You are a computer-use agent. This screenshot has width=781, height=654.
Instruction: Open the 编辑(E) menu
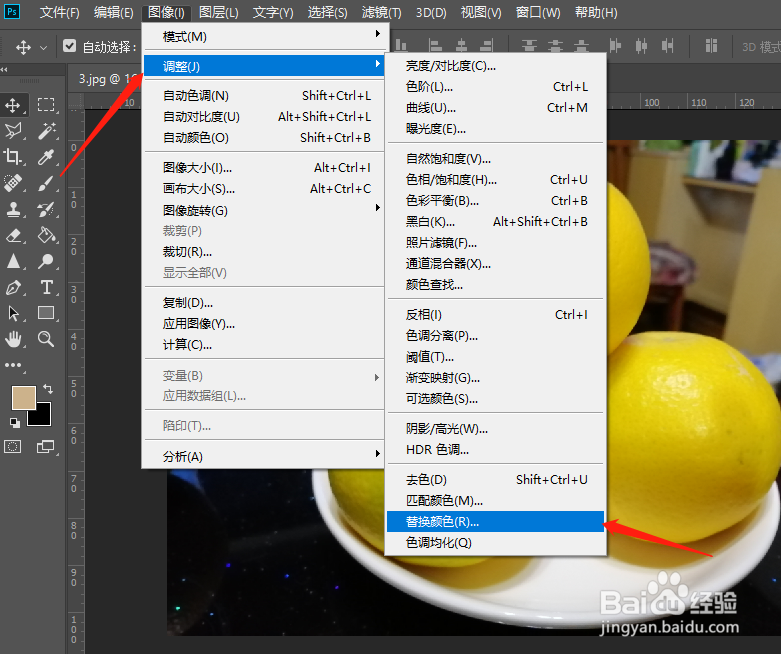tap(114, 12)
